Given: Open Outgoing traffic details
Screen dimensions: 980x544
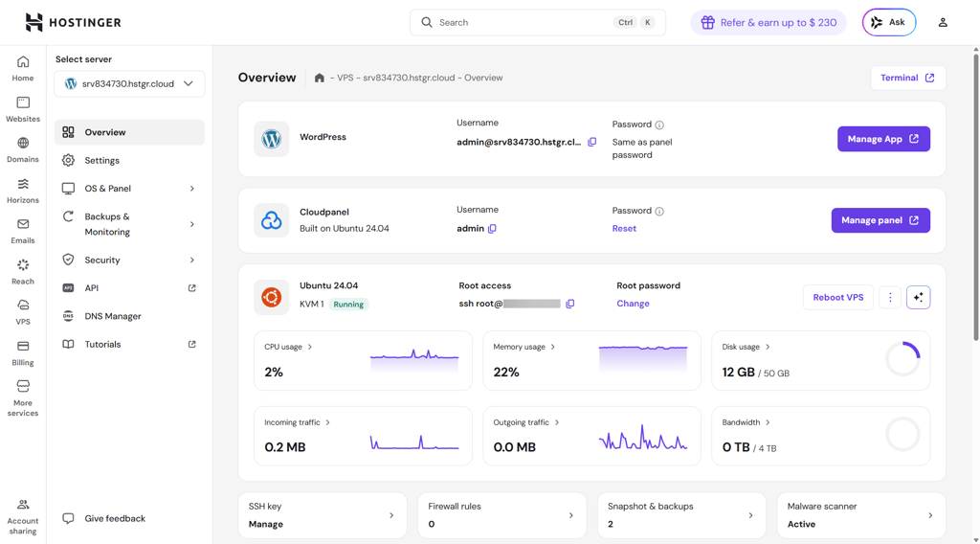Looking at the screenshot, I should [x=526, y=422].
